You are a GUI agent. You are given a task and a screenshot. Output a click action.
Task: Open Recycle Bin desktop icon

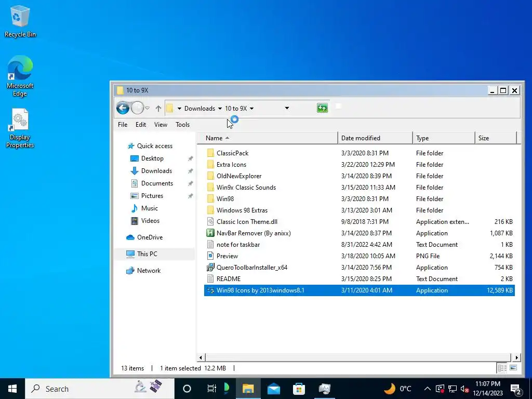20,21
